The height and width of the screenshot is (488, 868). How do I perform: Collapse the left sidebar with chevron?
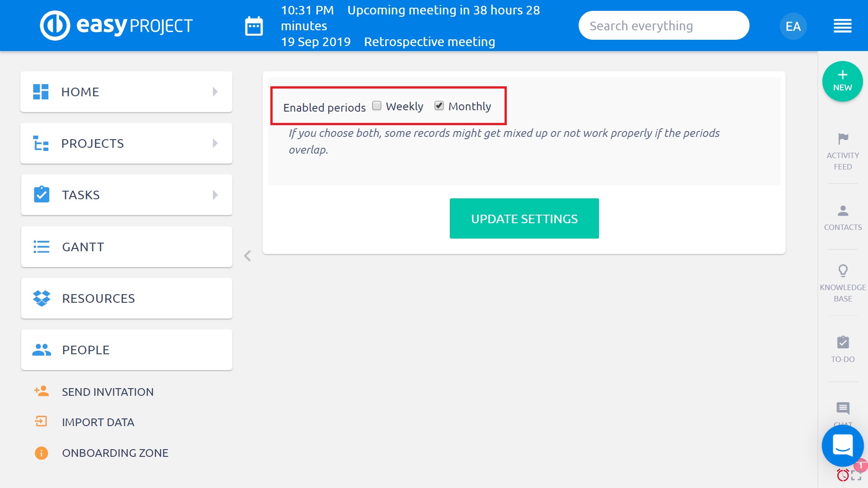(247, 256)
